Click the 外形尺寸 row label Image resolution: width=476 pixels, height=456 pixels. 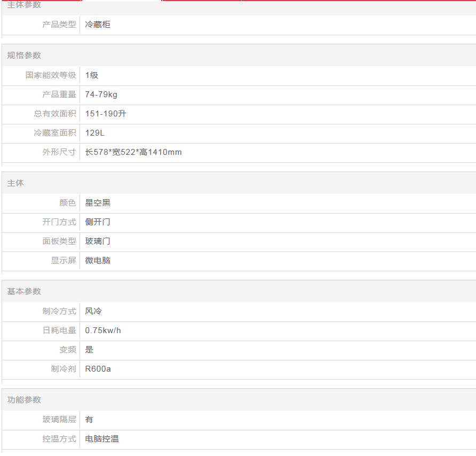coord(59,152)
